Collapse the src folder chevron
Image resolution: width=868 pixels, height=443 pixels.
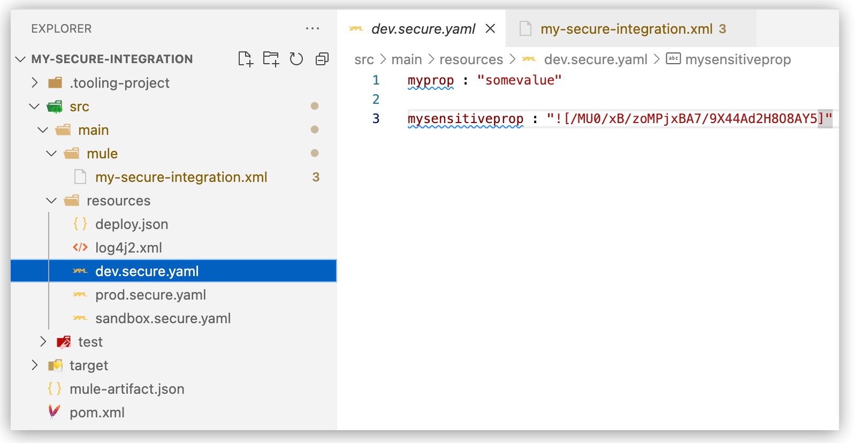point(35,106)
